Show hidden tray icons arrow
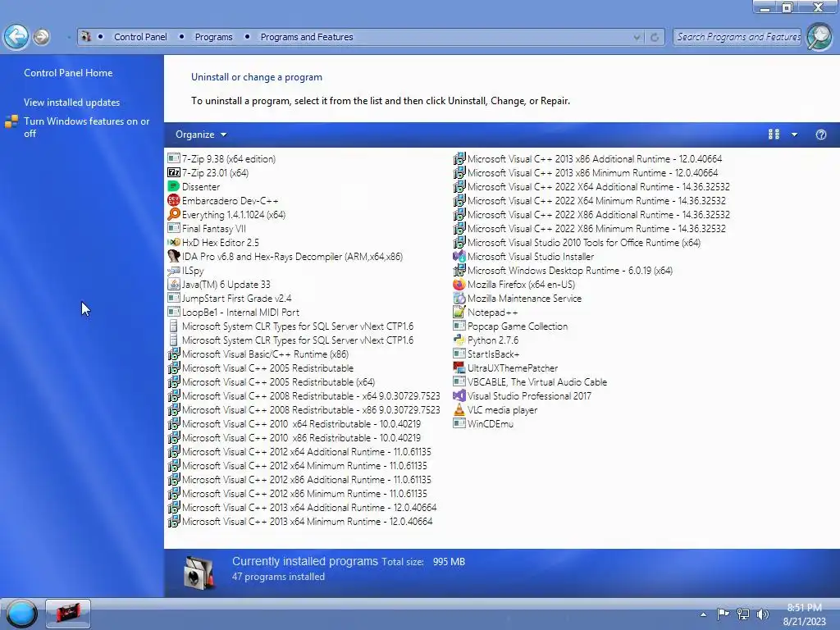The image size is (840, 630). (703, 614)
